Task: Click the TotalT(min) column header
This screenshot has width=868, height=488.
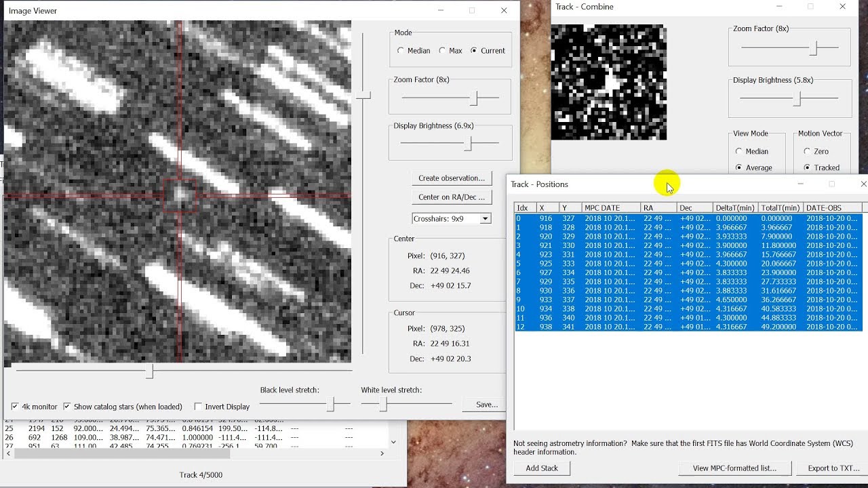Action: [780, 208]
